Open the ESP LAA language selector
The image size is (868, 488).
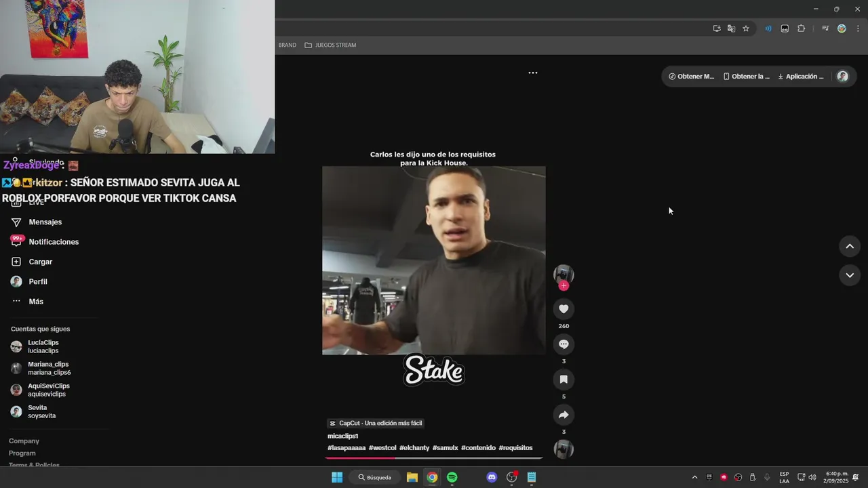pos(784,477)
